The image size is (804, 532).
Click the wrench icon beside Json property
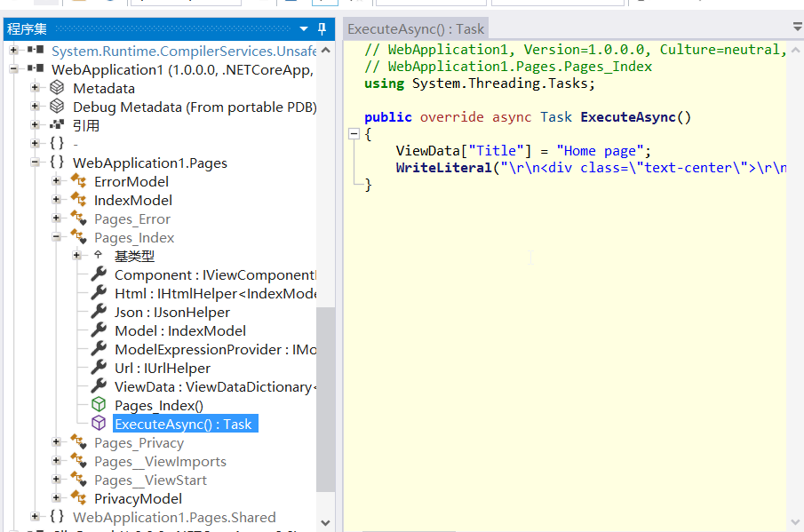point(99,312)
